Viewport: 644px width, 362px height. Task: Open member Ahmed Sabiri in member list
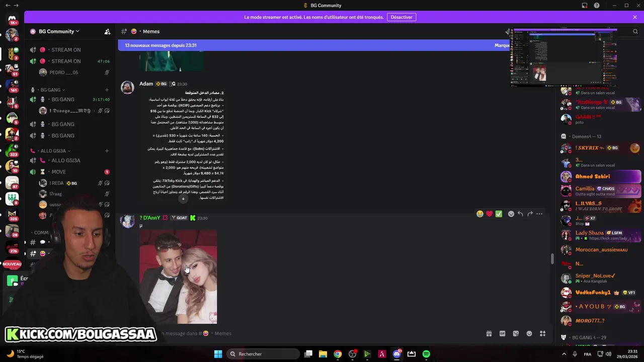point(601,176)
